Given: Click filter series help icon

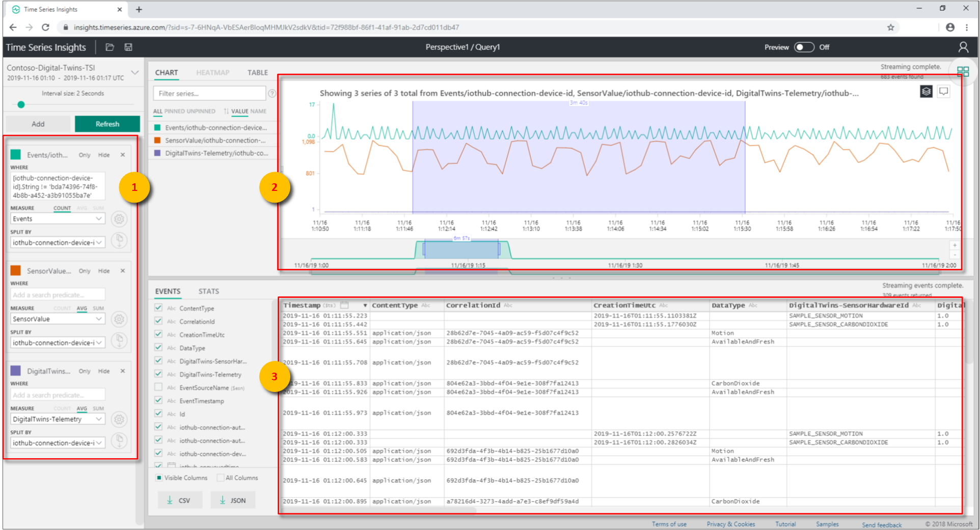Looking at the screenshot, I should 272,94.
